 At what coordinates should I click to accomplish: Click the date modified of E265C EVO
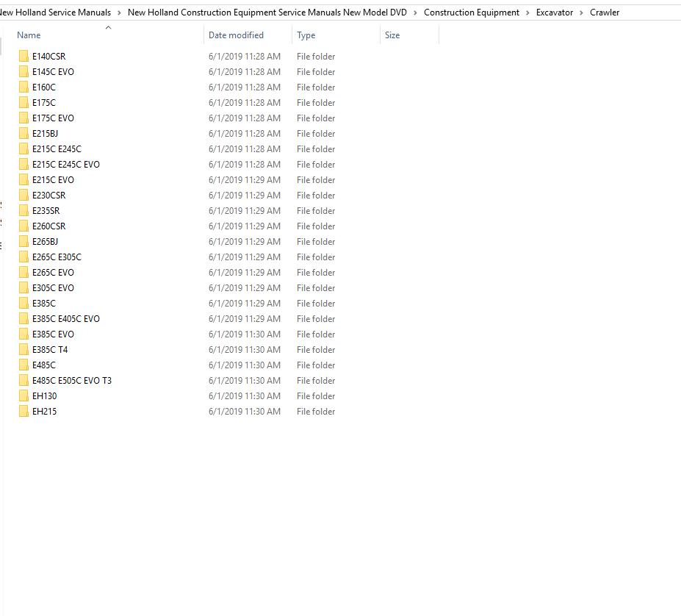click(245, 273)
